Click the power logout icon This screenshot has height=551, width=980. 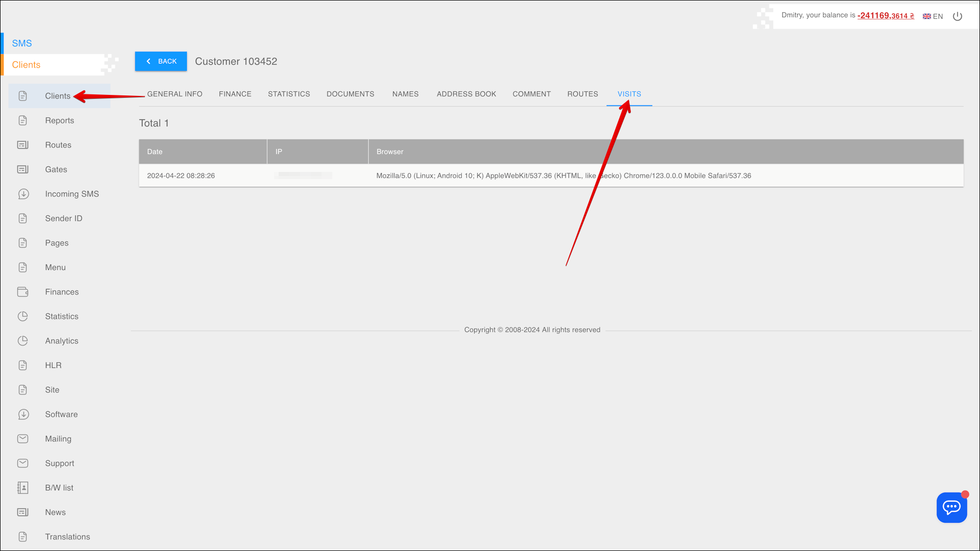(x=958, y=16)
